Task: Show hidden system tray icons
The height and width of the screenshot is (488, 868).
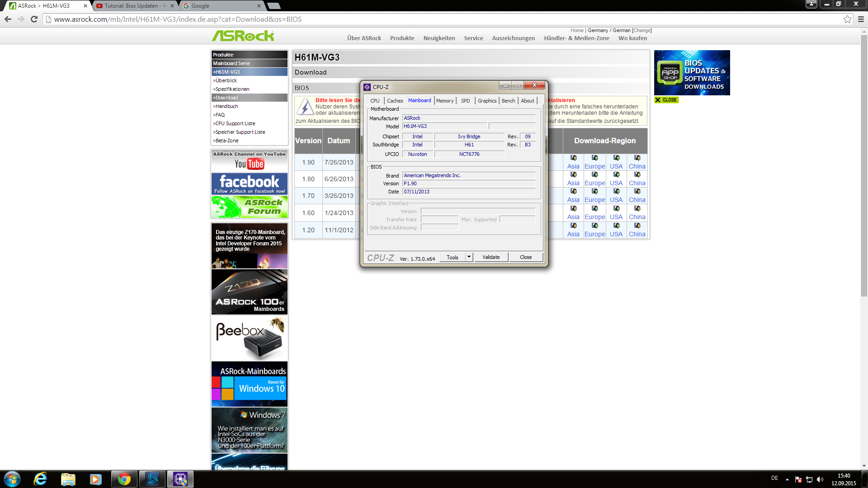Action: point(787,479)
